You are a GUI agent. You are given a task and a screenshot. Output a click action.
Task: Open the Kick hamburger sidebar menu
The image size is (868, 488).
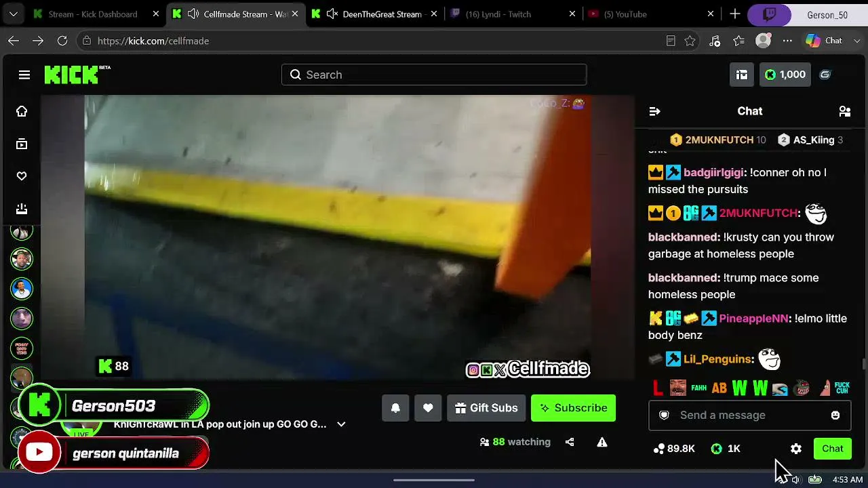tap(24, 75)
